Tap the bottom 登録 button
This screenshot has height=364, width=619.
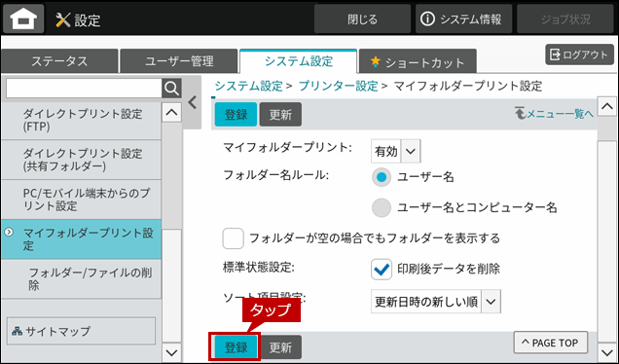(x=236, y=347)
